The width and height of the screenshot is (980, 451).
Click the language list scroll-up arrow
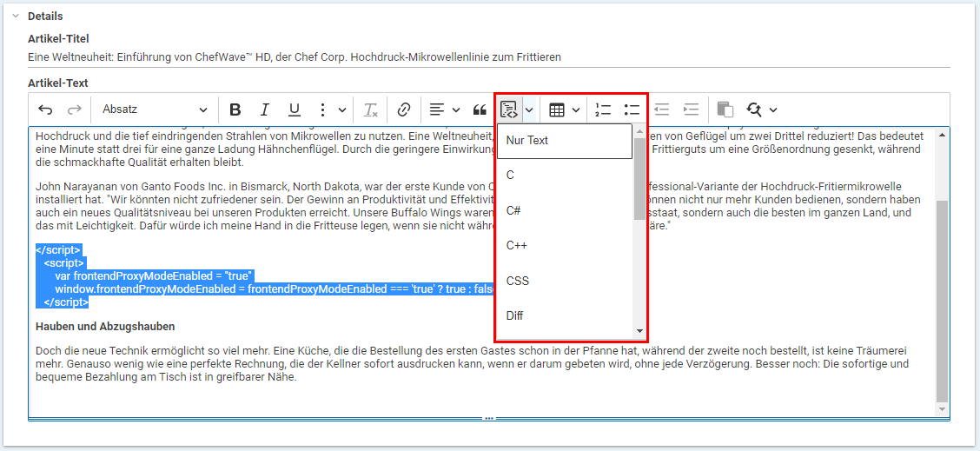click(639, 131)
